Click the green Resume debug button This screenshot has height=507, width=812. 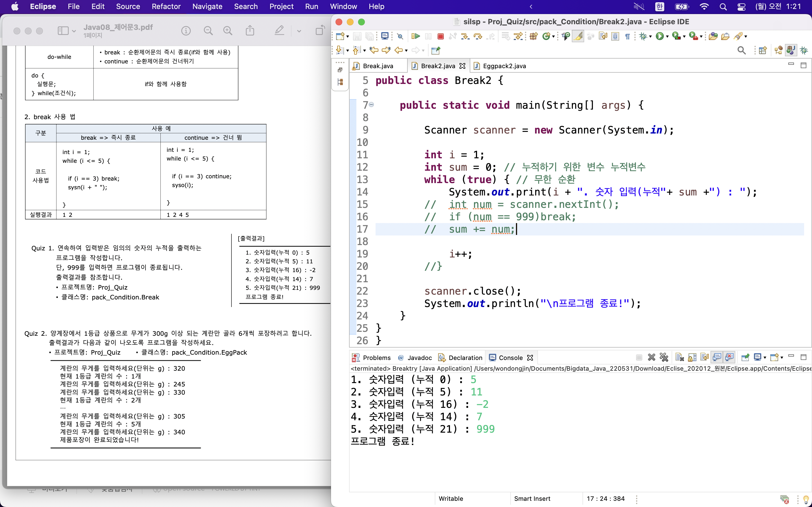click(416, 36)
